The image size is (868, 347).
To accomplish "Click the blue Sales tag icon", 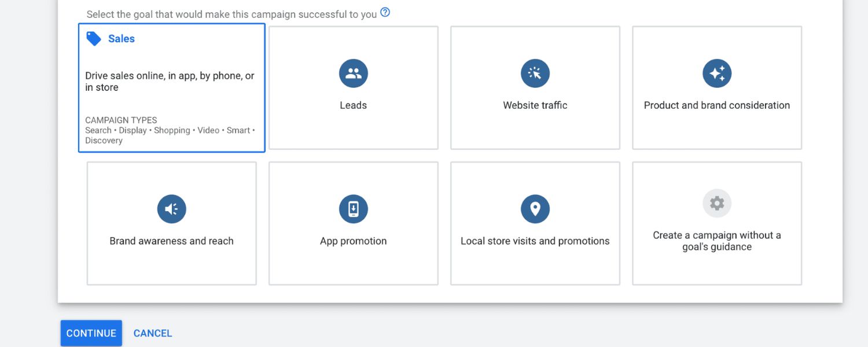I will pos(94,39).
